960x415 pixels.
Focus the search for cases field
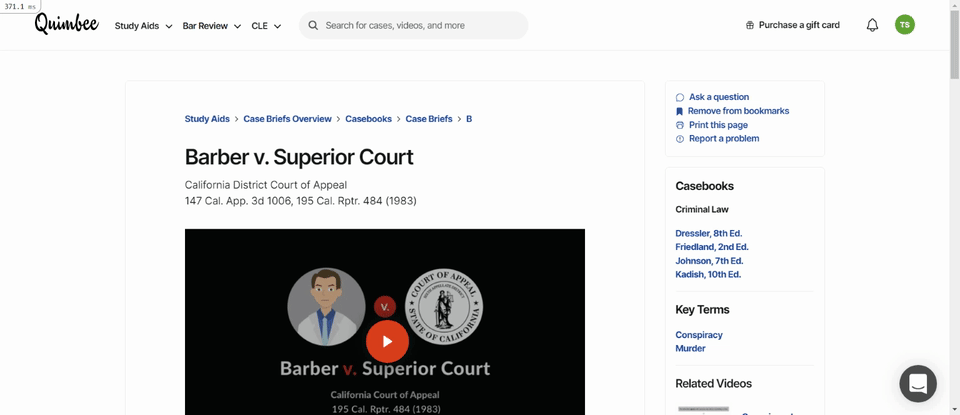pos(413,25)
